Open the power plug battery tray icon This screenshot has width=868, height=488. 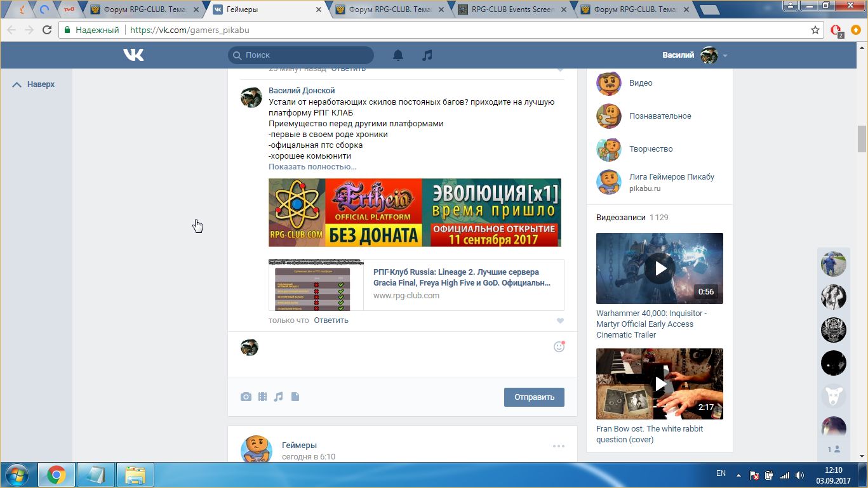coord(770,475)
